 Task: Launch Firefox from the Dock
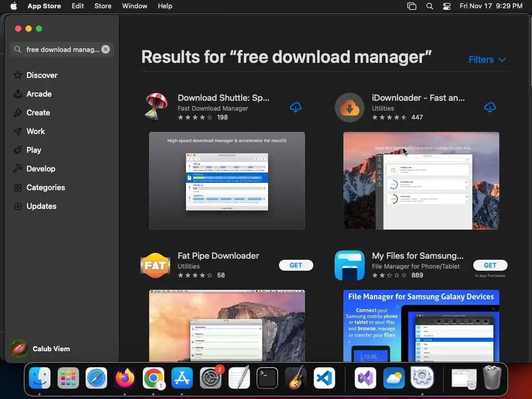[x=125, y=378]
